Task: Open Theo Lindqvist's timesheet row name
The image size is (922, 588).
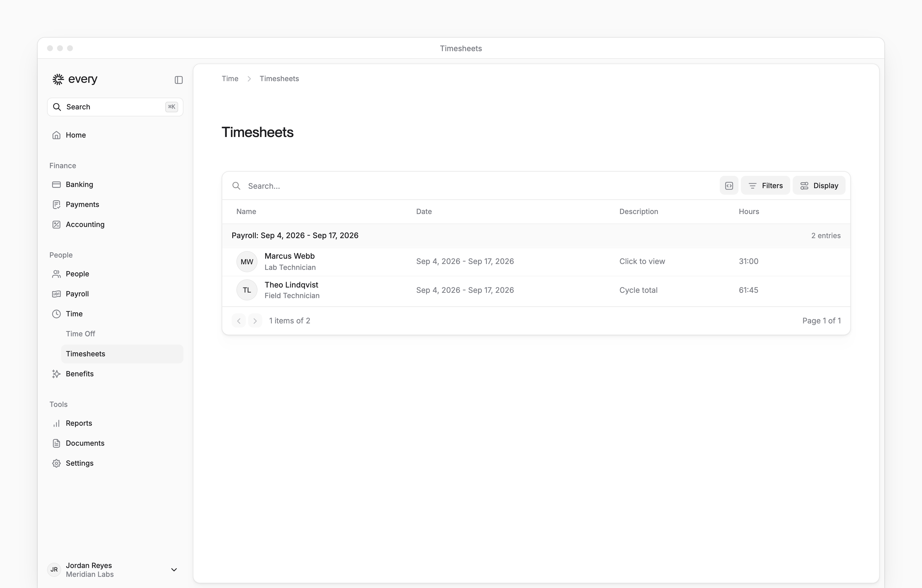Action: [x=291, y=285]
